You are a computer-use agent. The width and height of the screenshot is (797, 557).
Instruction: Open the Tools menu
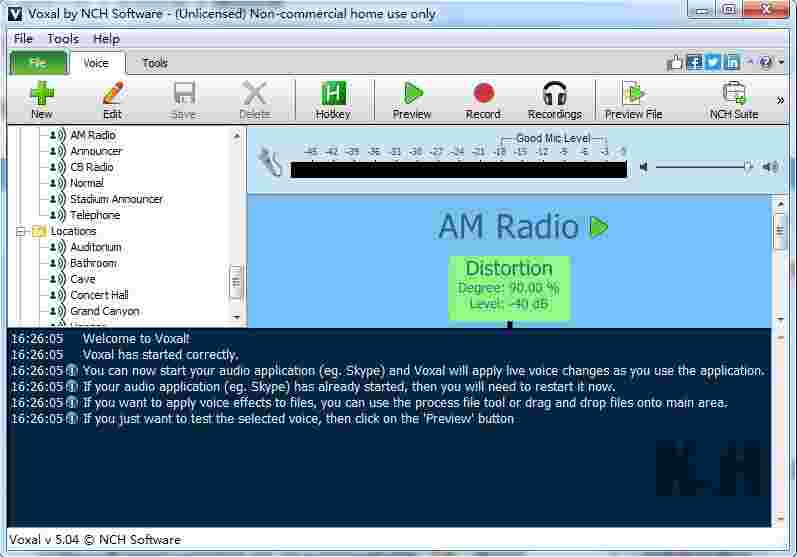pos(63,39)
